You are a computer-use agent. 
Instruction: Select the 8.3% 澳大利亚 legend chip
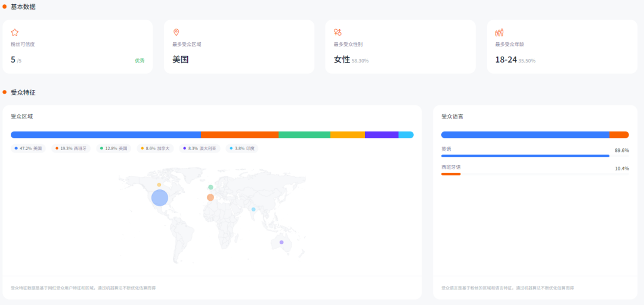(x=200, y=148)
